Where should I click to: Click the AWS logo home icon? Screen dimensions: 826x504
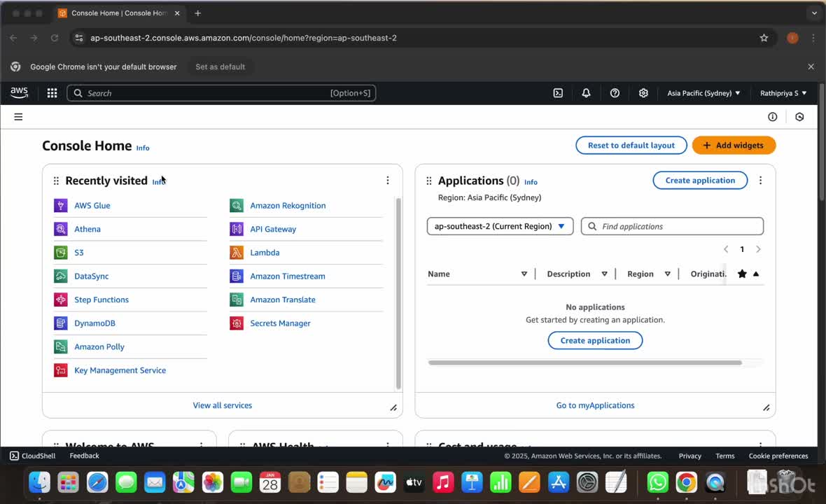pyautogui.click(x=19, y=92)
